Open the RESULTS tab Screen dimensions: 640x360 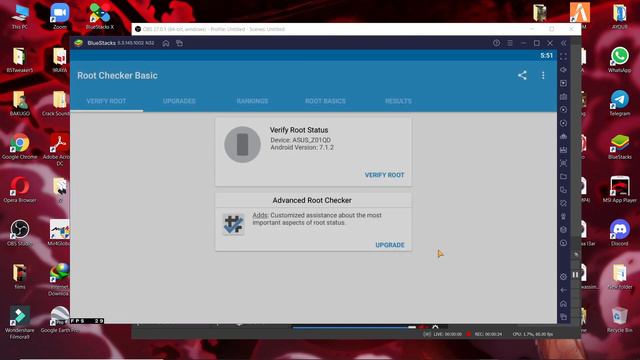398,101
